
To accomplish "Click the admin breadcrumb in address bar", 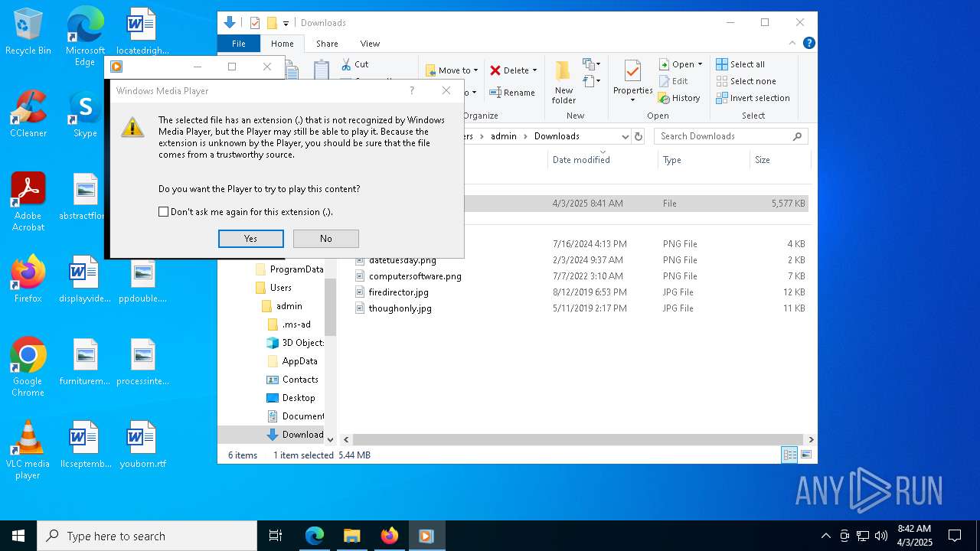I will pyautogui.click(x=504, y=136).
